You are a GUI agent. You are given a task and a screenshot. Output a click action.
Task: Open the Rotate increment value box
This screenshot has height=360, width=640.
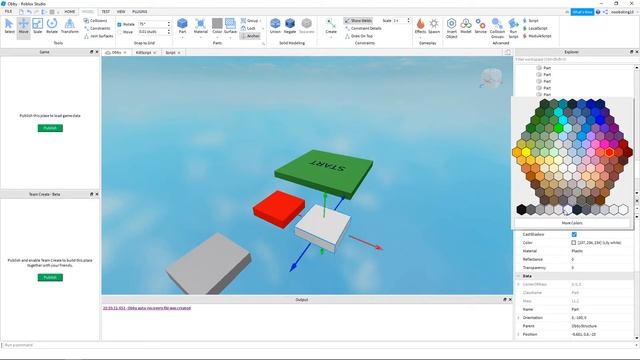[154, 24]
